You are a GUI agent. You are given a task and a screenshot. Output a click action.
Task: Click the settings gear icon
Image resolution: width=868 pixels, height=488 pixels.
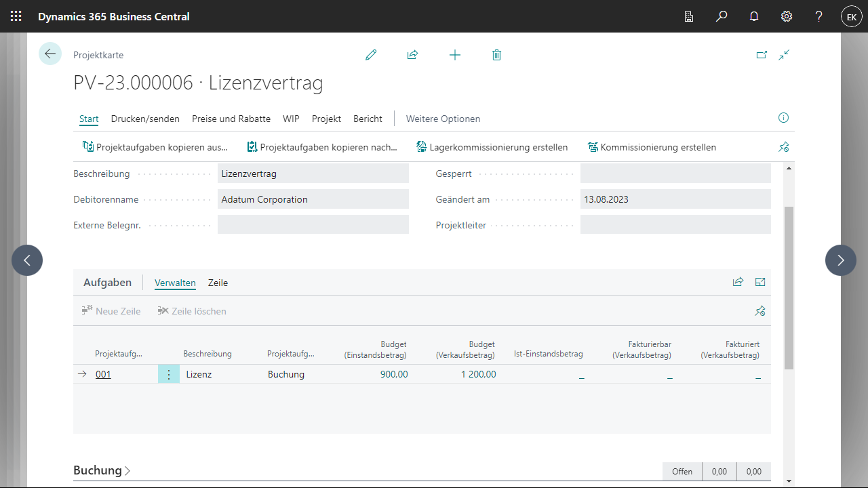787,16
